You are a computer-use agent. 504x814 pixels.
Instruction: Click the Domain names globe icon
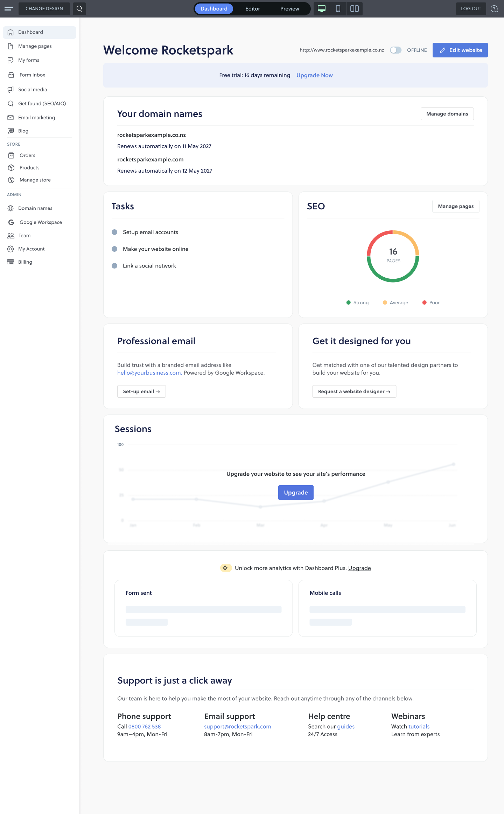pyautogui.click(x=10, y=208)
